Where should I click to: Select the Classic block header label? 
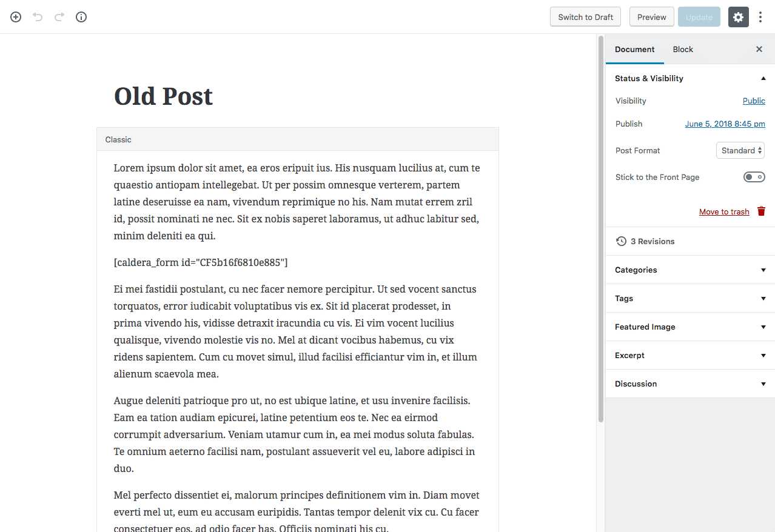(x=118, y=139)
